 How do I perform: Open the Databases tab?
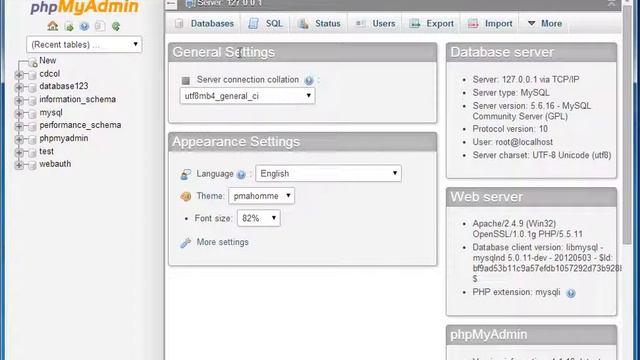[204, 24]
